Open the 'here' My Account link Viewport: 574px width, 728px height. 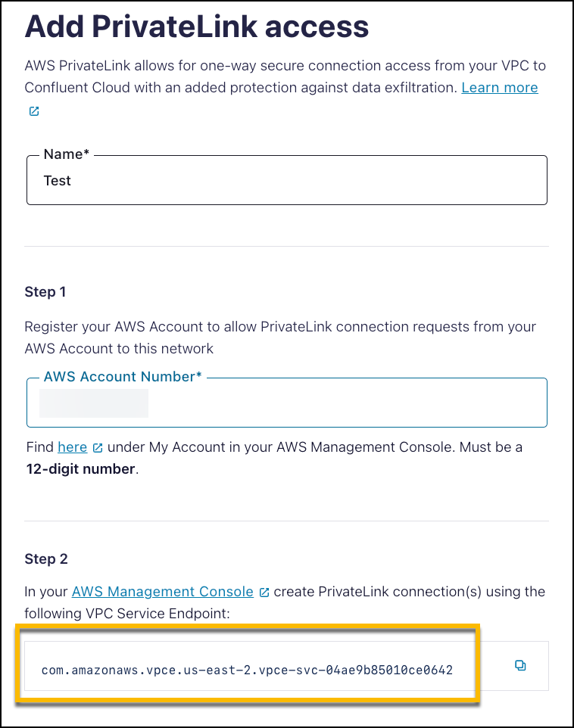(72, 447)
